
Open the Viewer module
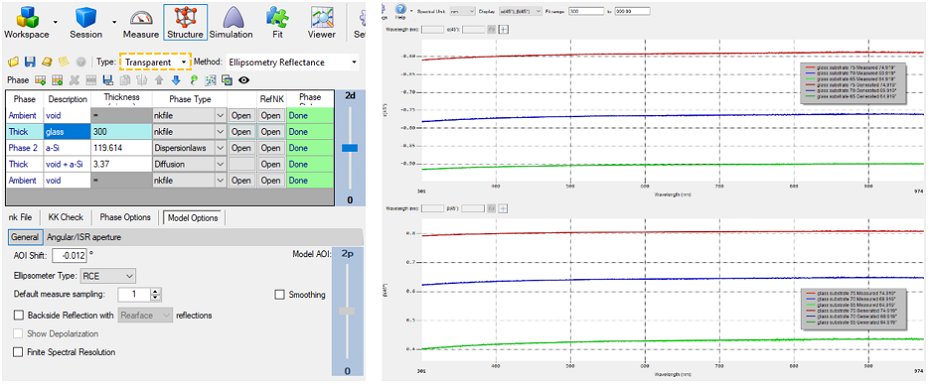pyautogui.click(x=322, y=21)
